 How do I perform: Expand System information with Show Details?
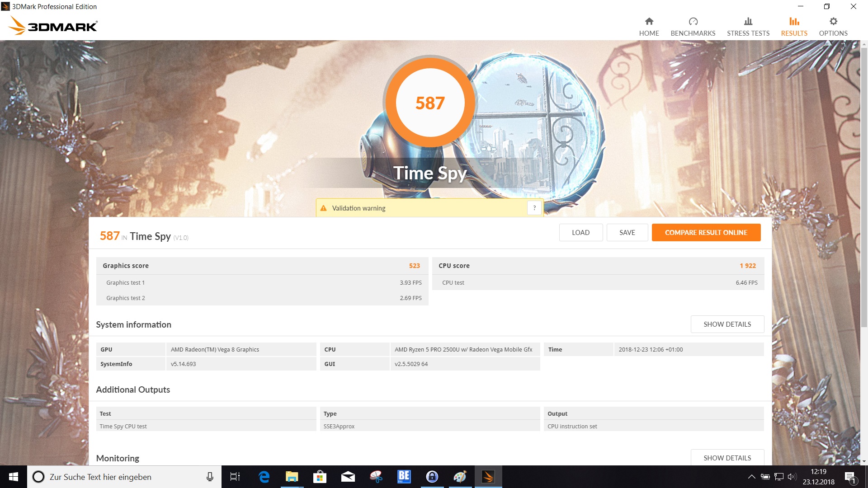[727, 324]
